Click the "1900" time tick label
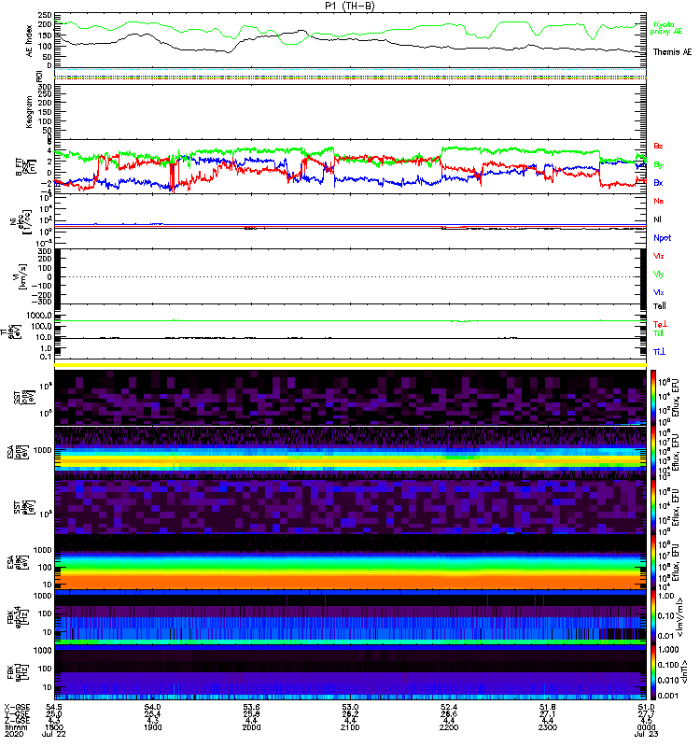 pos(153,727)
